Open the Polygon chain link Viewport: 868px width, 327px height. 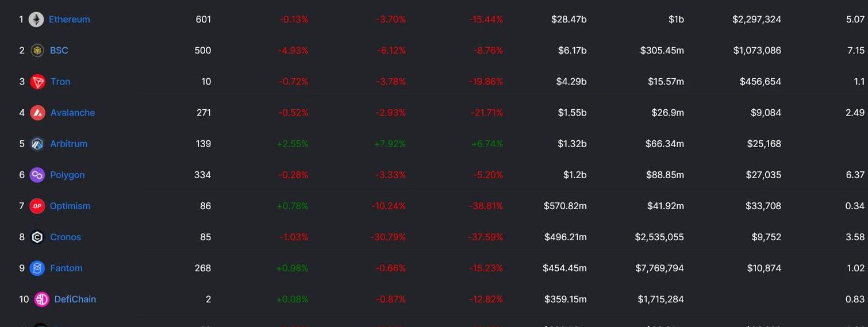[67, 175]
